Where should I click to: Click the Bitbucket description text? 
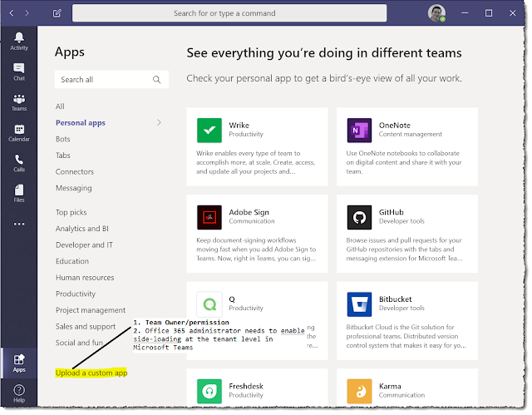(406, 336)
